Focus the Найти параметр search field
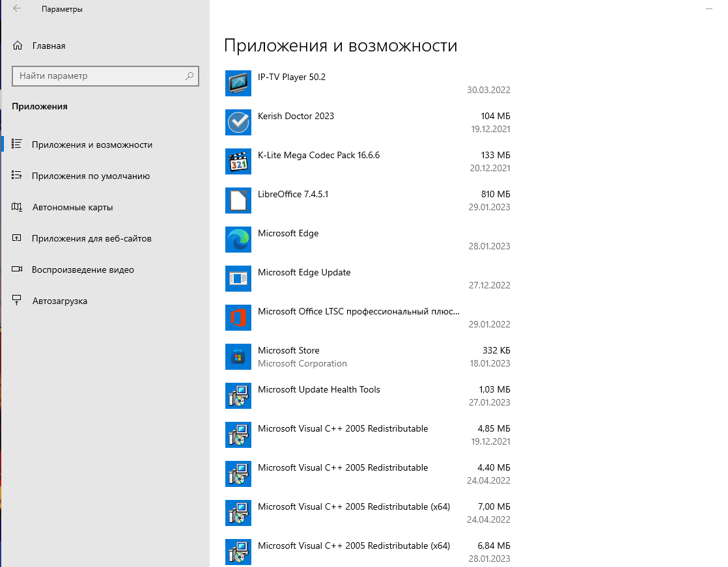The height and width of the screenshot is (567, 728). (x=105, y=76)
